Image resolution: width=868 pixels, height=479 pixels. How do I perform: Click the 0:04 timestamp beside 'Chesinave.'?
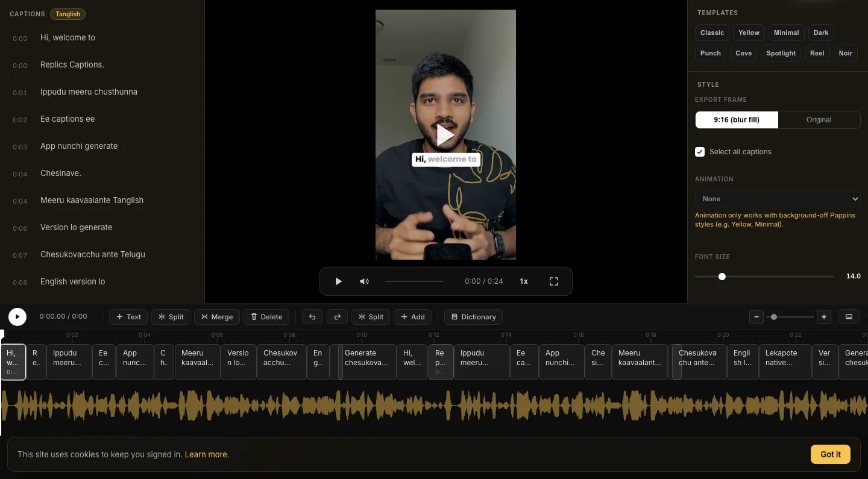20,174
